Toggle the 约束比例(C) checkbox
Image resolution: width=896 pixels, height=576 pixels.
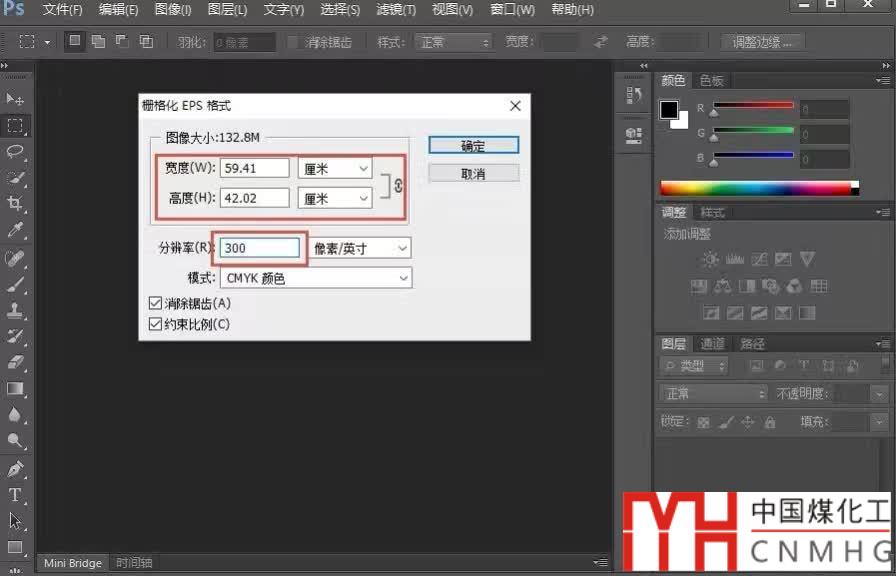point(155,324)
